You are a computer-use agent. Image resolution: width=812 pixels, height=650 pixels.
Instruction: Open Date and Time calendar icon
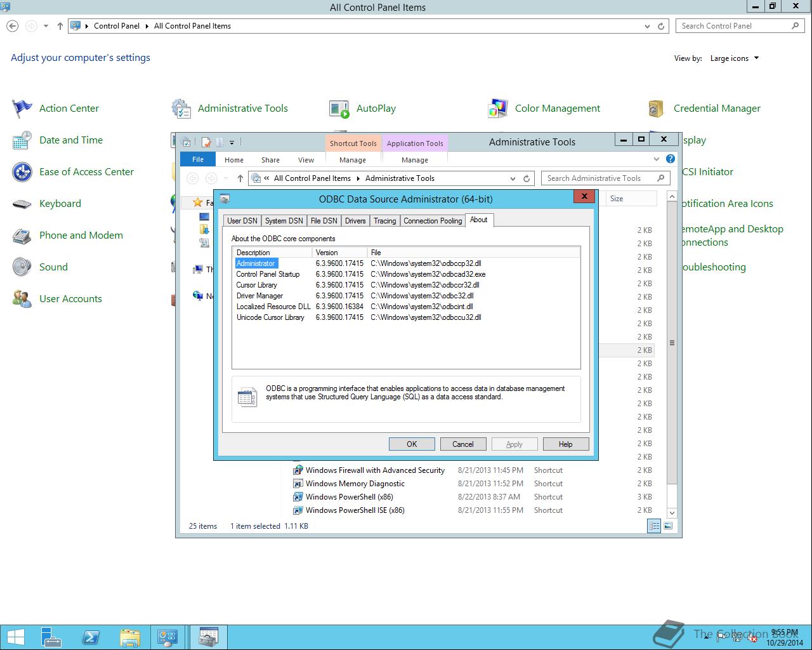coord(22,140)
